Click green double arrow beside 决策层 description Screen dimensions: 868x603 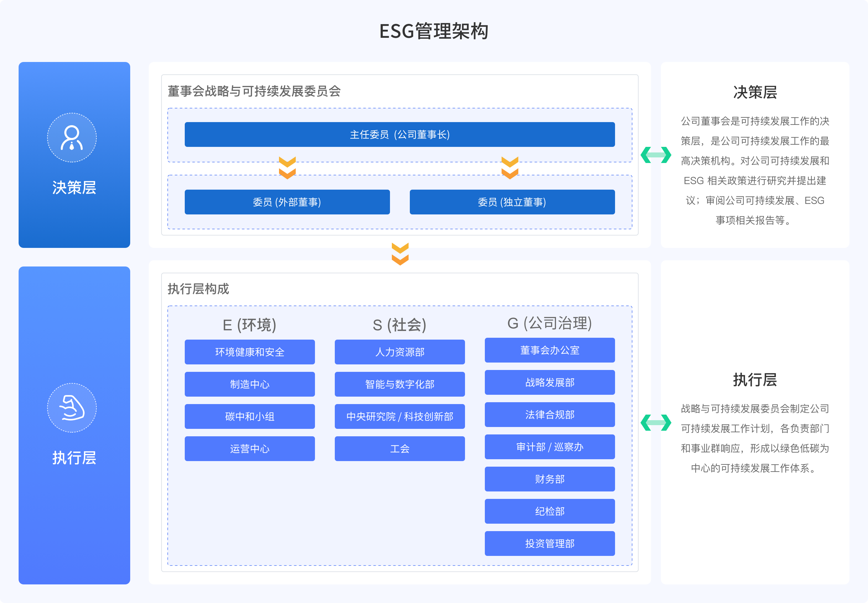click(656, 155)
